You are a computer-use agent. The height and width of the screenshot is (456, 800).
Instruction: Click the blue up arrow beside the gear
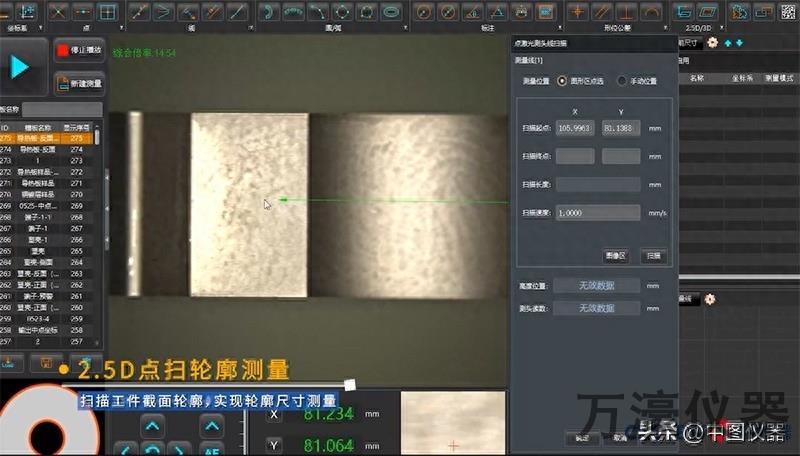pos(728,43)
